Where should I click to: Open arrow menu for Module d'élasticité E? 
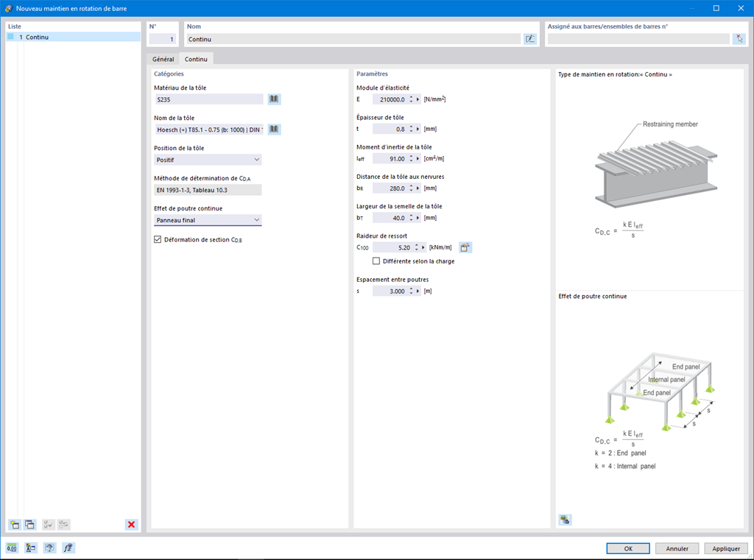(x=418, y=99)
